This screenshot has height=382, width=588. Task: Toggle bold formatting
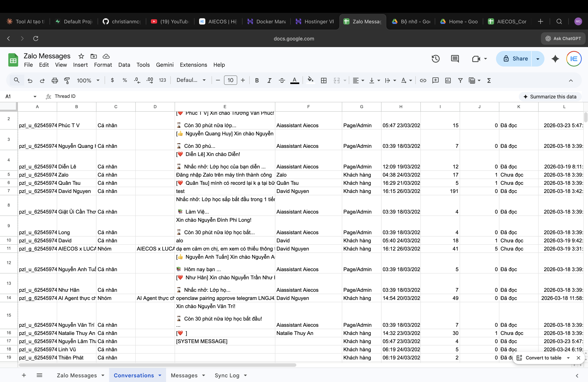click(257, 80)
